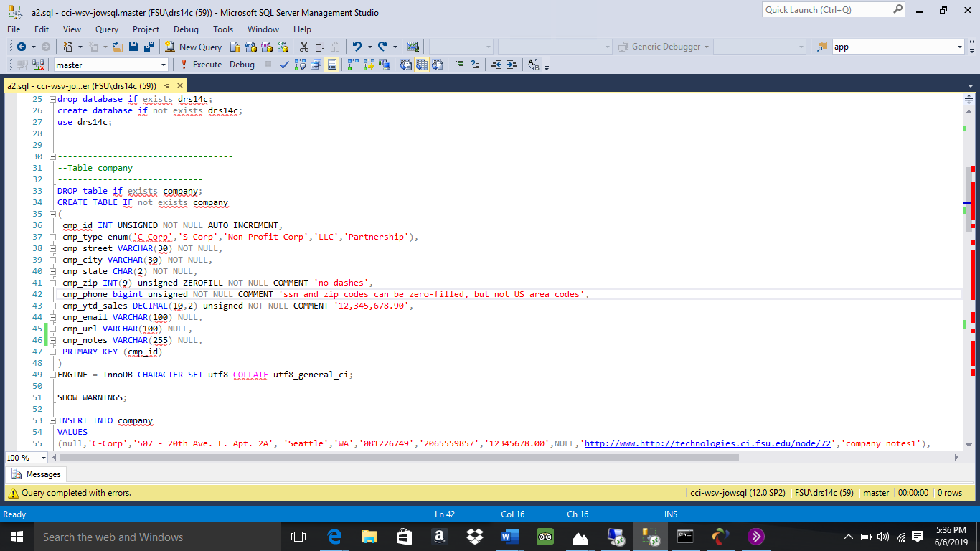Click the Display Estimated Execution Plan icon
Viewport: 980px width, 551px height.
point(299,65)
